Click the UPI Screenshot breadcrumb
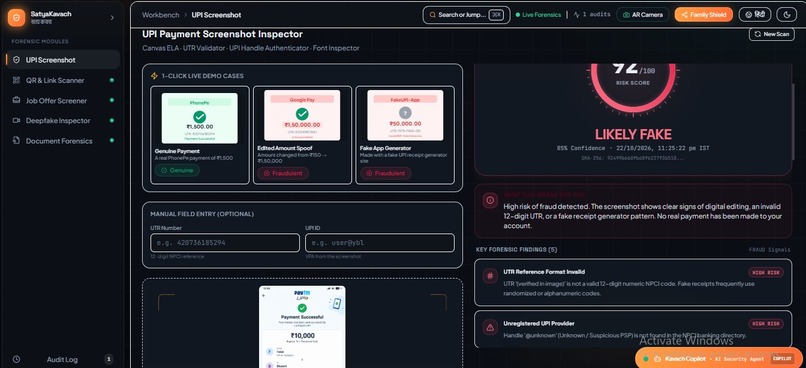 216,15
